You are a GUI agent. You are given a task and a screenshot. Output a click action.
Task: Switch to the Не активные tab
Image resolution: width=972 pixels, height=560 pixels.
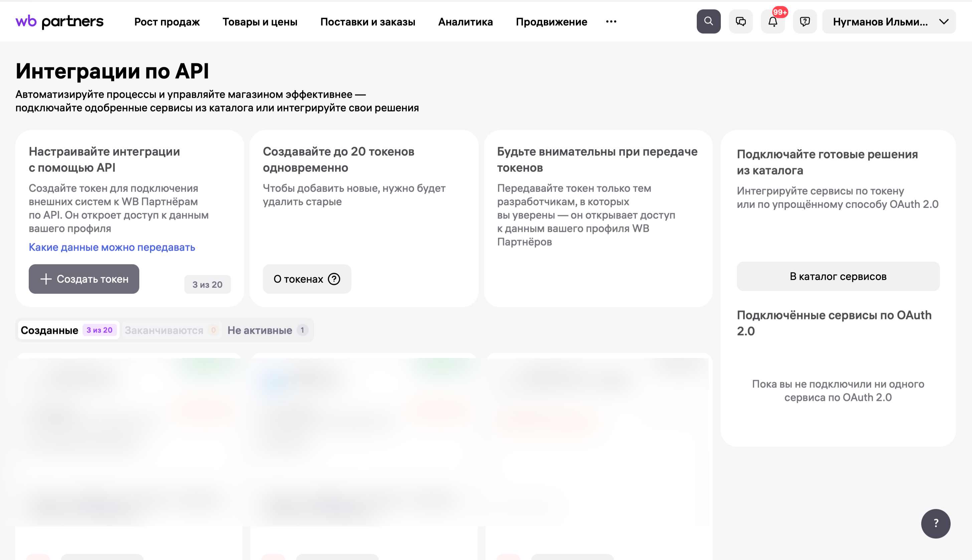point(268,330)
